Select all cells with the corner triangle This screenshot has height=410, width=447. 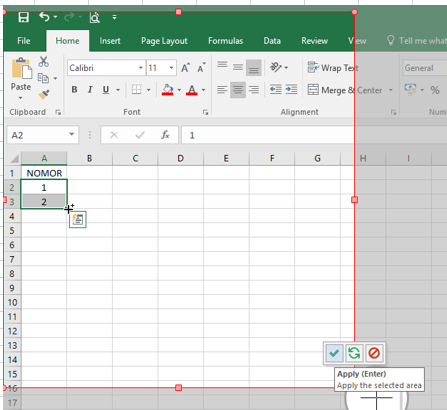point(14,159)
